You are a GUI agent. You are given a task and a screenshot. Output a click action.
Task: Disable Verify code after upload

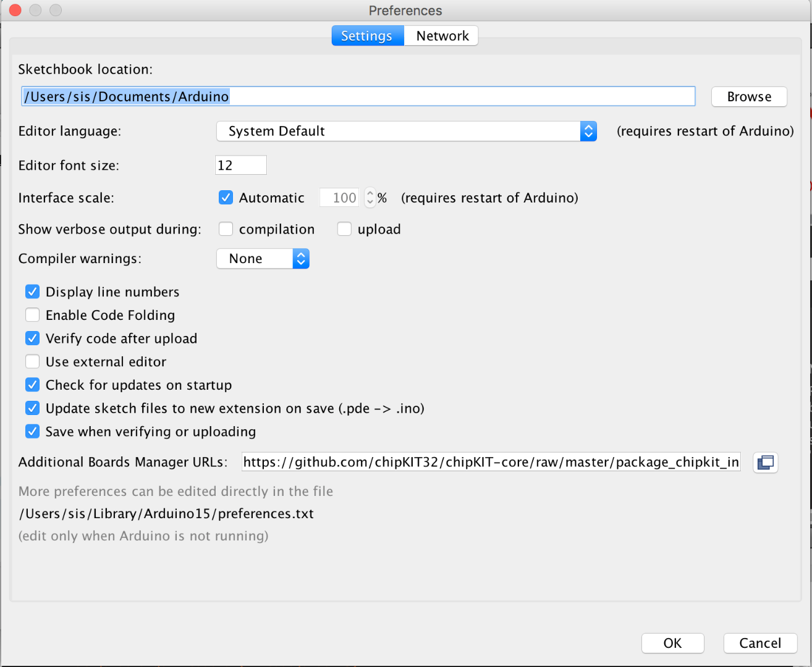[x=32, y=338]
